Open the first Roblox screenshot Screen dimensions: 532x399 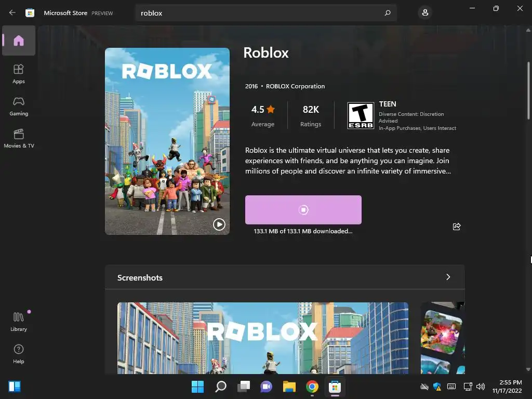(262, 338)
